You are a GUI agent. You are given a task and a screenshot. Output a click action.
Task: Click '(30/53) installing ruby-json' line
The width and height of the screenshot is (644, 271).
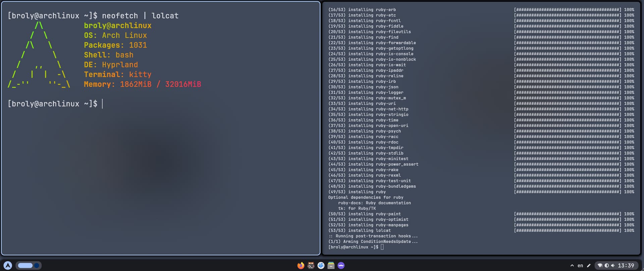(x=363, y=87)
